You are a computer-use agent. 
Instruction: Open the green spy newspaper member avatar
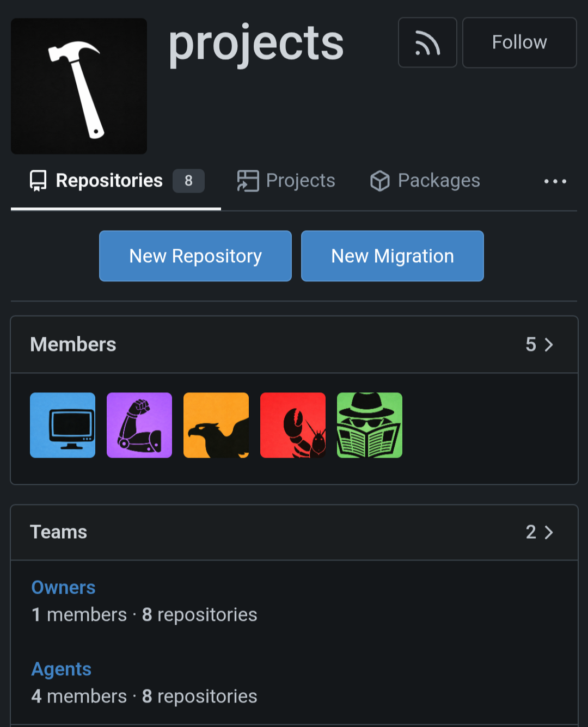coord(370,425)
